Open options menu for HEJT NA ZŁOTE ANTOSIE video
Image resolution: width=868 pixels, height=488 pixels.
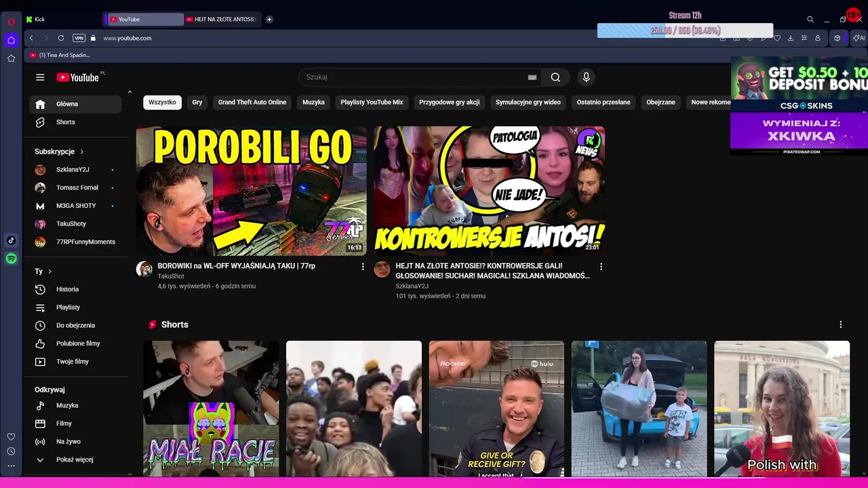coord(601,266)
